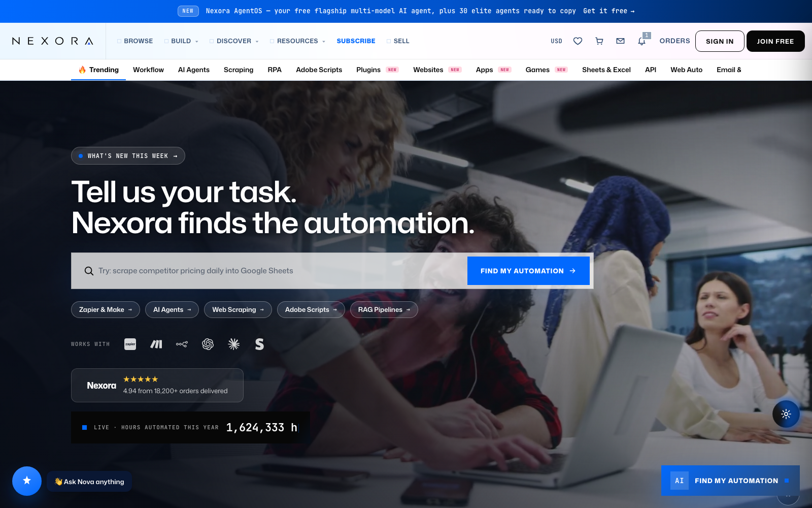Image resolution: width=812 pixels, height=508 pixels.
Task: Choose the RAG Pipelines chip
Action: pyautogui.click(x=384, y=310)
